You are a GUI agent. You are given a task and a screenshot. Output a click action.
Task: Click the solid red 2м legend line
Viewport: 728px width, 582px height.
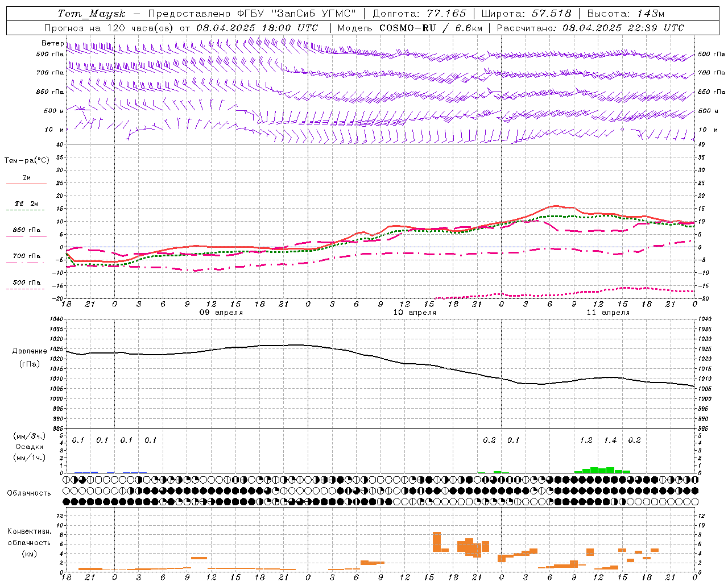[x=26, y=184]
